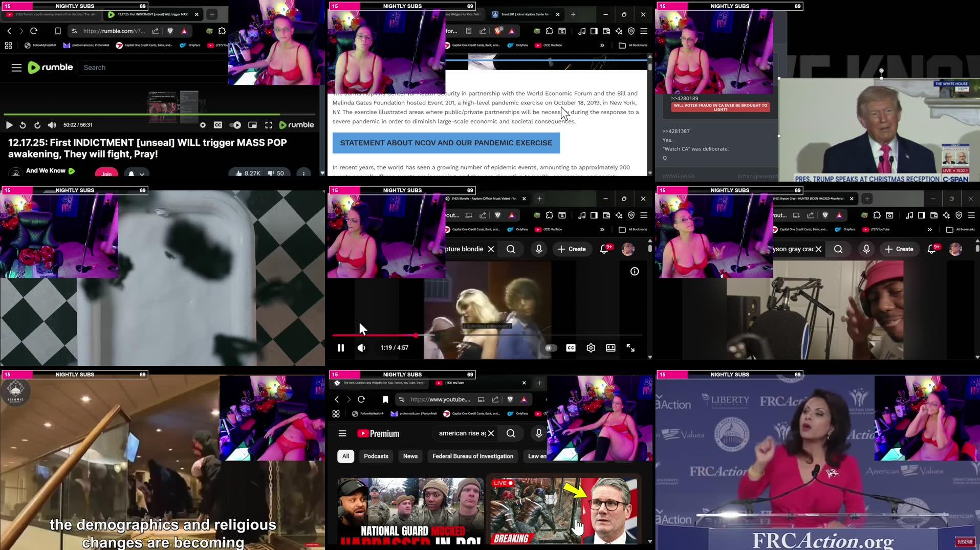The height and width of the screenshot is (550, 980).
Task: Open the YouTube notifications bell showing 9+
Action: tap(605, 249)
